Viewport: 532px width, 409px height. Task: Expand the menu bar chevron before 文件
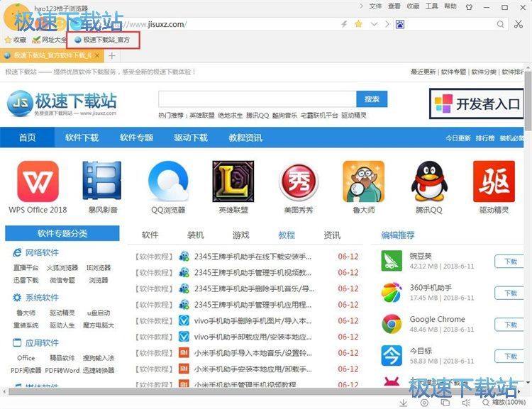pos(361,6)
